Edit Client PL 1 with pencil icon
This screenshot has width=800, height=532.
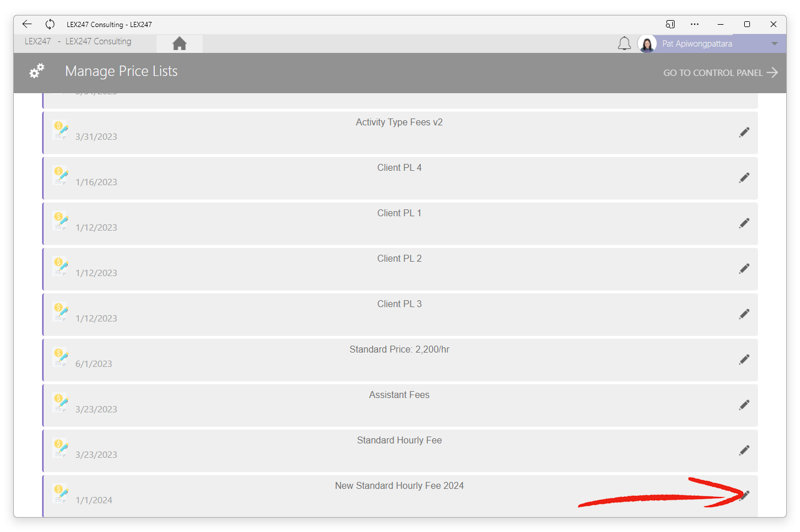point(744,223)
